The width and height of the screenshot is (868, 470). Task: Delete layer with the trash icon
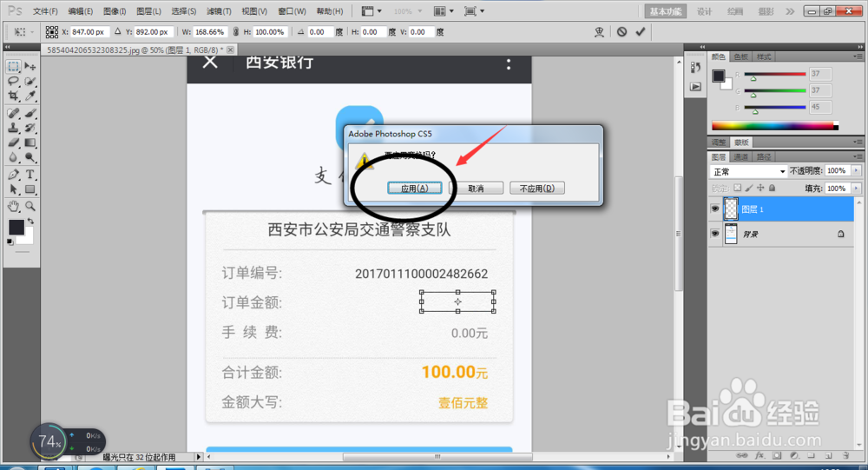(845, 455)
